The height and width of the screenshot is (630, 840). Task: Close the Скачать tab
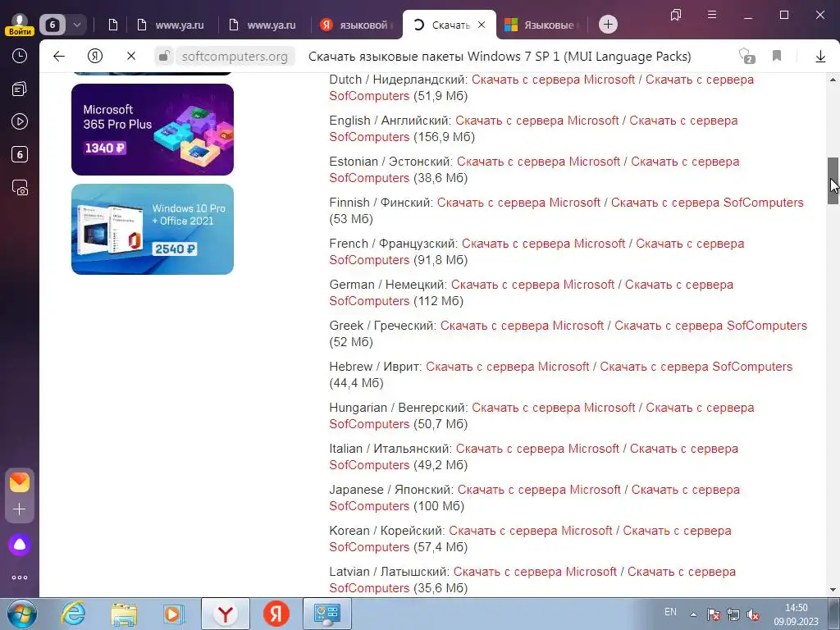(x=481, y=25)
